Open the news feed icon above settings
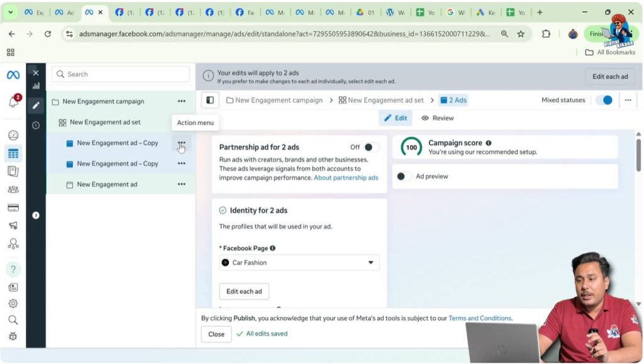This screenshot has width=644, height=364. point(13,287)
